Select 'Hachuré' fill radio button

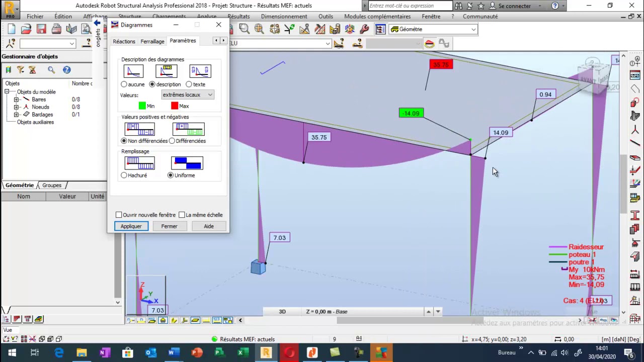pyautogui.click(x=124, y=175)
